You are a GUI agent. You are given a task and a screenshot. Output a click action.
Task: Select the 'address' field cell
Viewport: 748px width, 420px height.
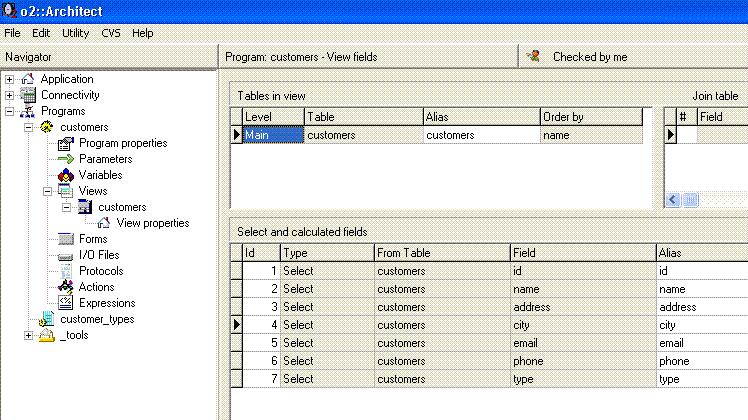(x=583, y=307)
